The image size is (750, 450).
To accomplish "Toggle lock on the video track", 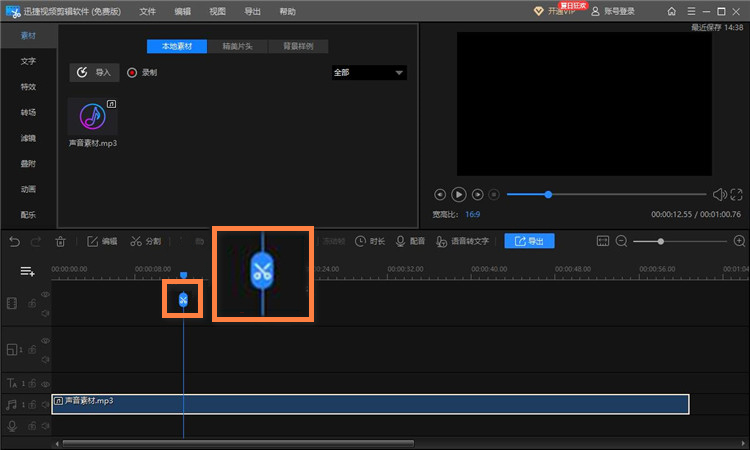I will click(32, 303).
